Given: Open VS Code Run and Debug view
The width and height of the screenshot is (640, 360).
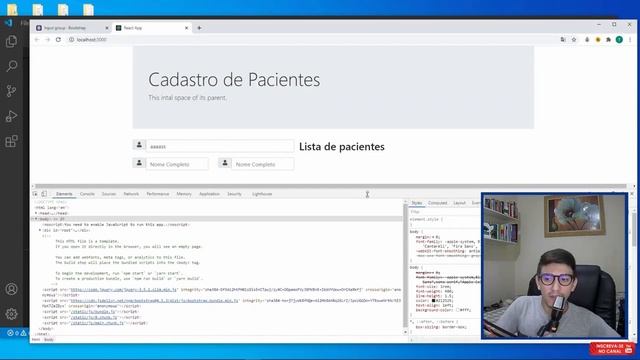Looking at the screenshot, I should point(11,116).
